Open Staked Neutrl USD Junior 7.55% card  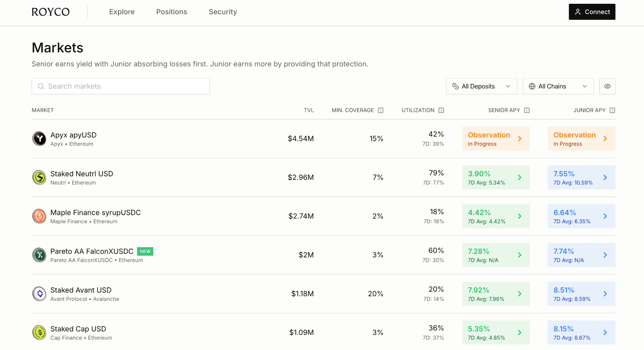coord(581,177)
